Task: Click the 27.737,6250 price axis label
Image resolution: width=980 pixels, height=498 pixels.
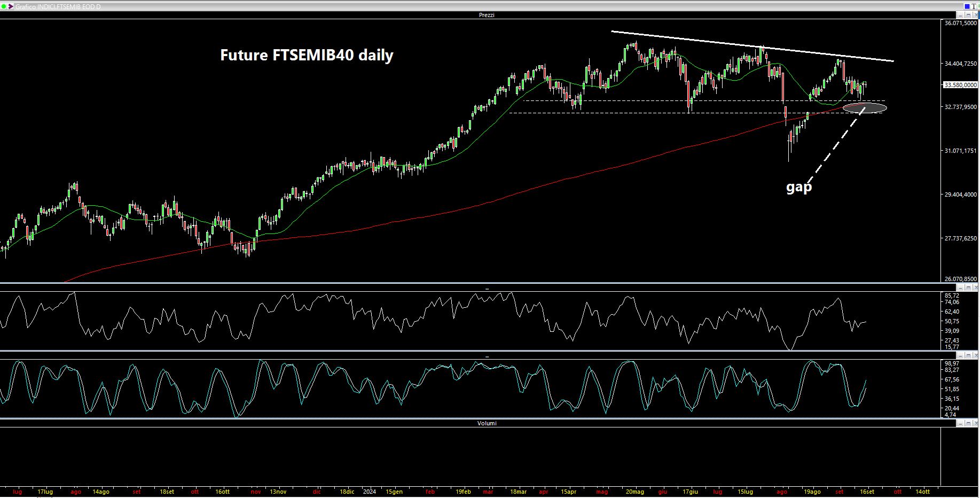Action: (960, 238)
